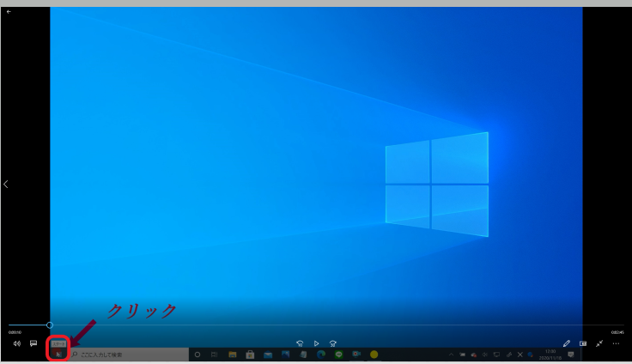
Task: Open the subtitles and captions menu
Action: pyautogui.click(x=33, y=343)
